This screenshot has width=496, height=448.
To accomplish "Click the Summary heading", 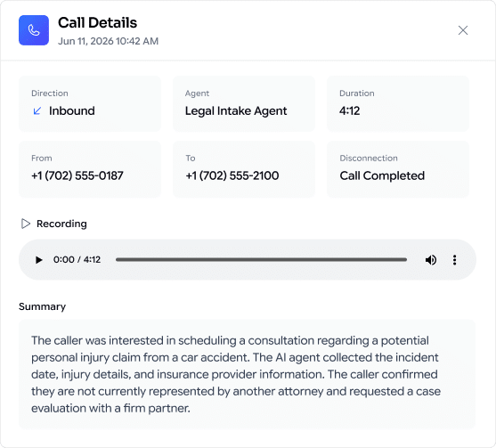I will (x=43, y=306).
